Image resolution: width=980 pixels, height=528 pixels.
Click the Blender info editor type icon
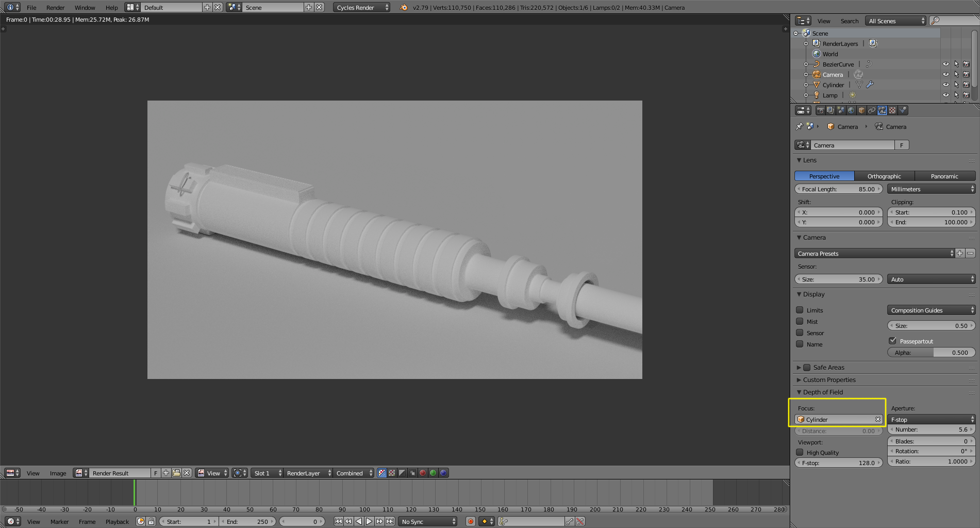tap(13, 7)
